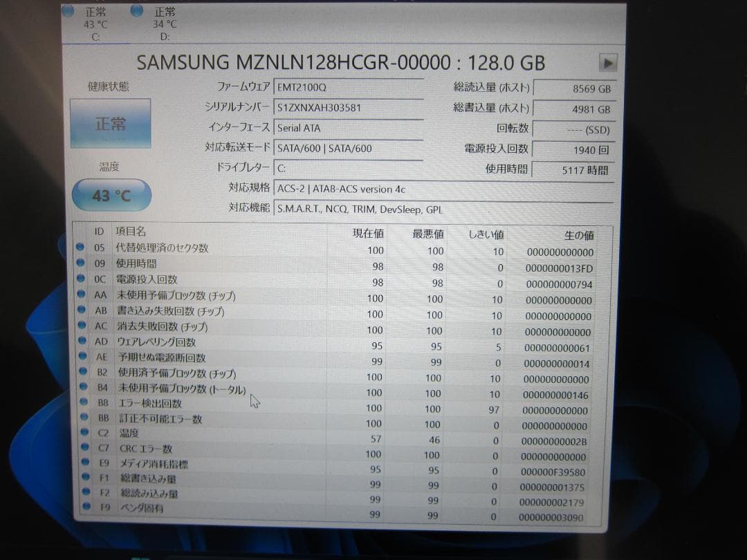Viewport: 747px width, 560px height.
Task: Select row text エラー検出回数
Action: [150, 403]
